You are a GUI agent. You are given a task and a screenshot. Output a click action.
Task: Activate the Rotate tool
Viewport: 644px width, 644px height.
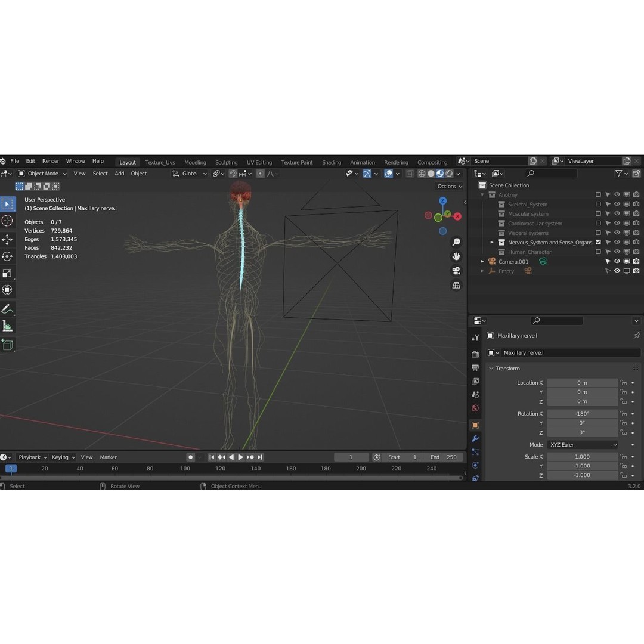[x=8, y=256]
